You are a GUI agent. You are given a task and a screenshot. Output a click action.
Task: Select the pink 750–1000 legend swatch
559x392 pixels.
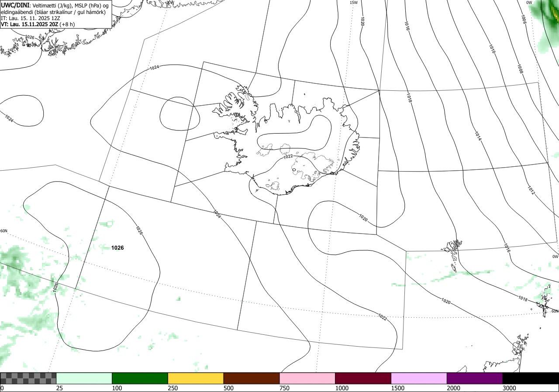coord(307,378)
